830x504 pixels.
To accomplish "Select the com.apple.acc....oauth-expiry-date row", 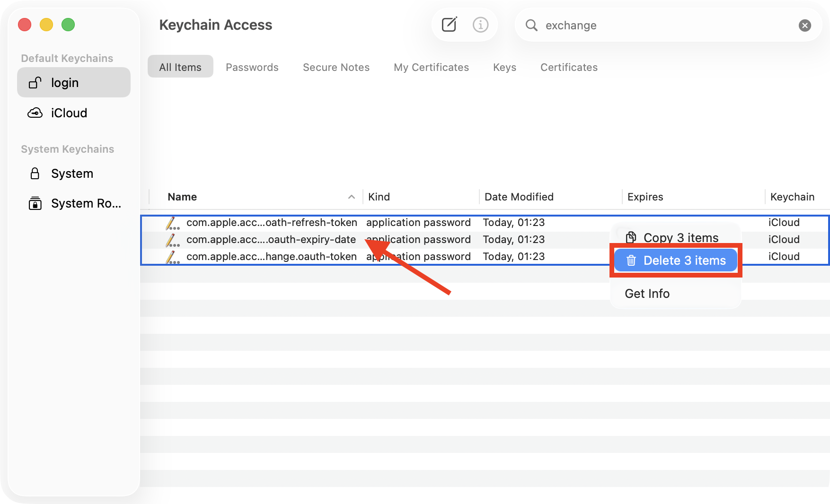I will coord(271,239).
